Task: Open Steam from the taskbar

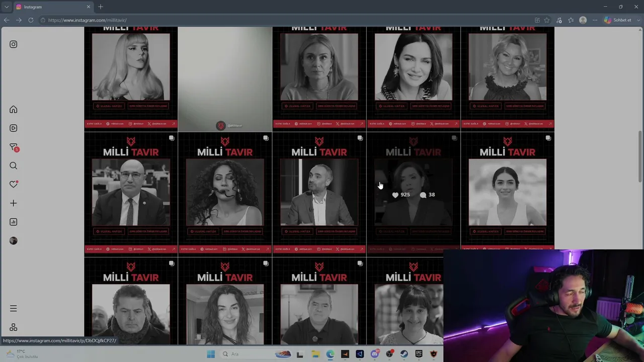Action: [x=404, y=354]
